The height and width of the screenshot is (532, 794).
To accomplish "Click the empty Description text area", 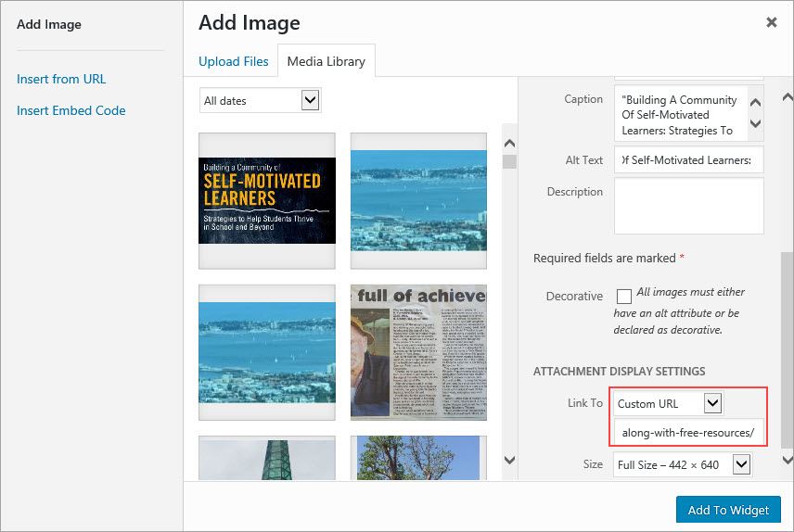I will (x=688, y=206).
